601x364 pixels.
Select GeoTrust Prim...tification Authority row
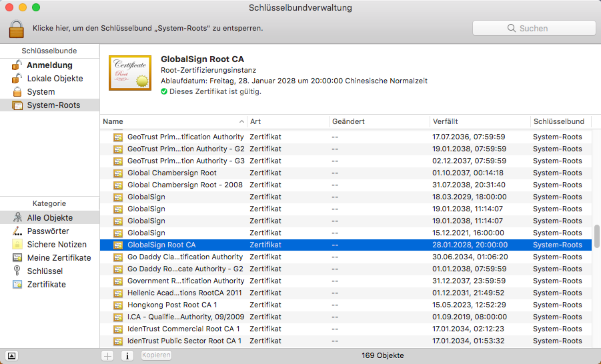click(346, 137)
